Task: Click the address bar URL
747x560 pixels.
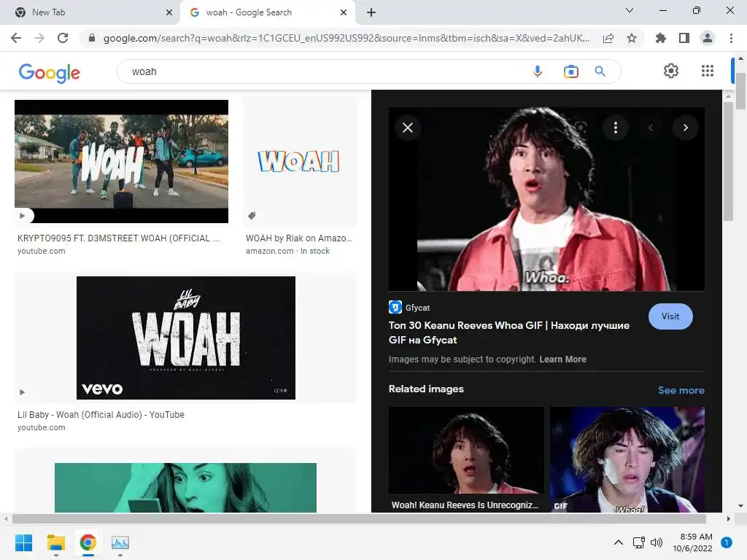Action: click(347, 38)
